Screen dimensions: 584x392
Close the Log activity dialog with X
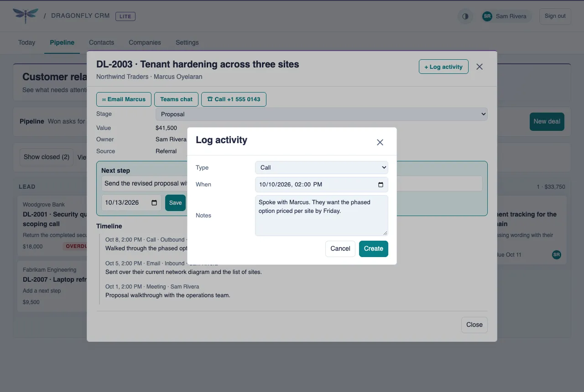tap(380, 142)
